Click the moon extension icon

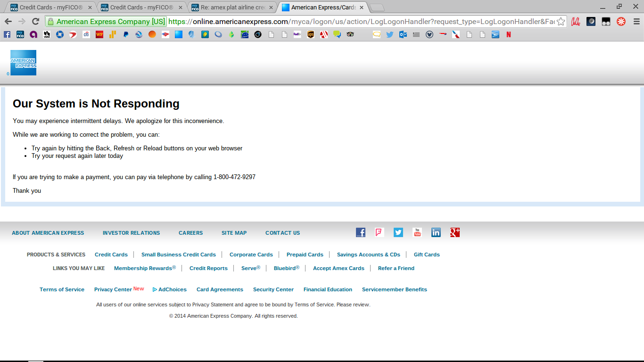(591, 21)
